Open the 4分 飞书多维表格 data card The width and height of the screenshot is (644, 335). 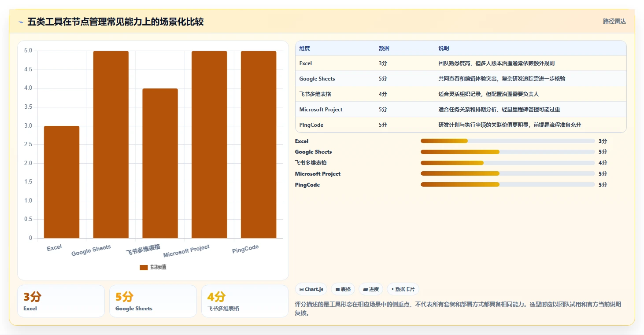tap(245, 301)
